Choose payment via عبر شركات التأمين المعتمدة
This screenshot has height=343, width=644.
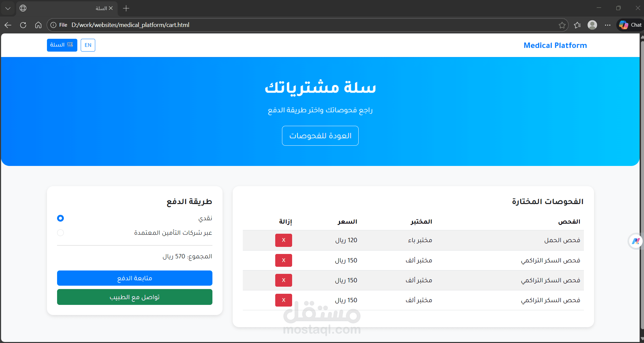[60, 232]
